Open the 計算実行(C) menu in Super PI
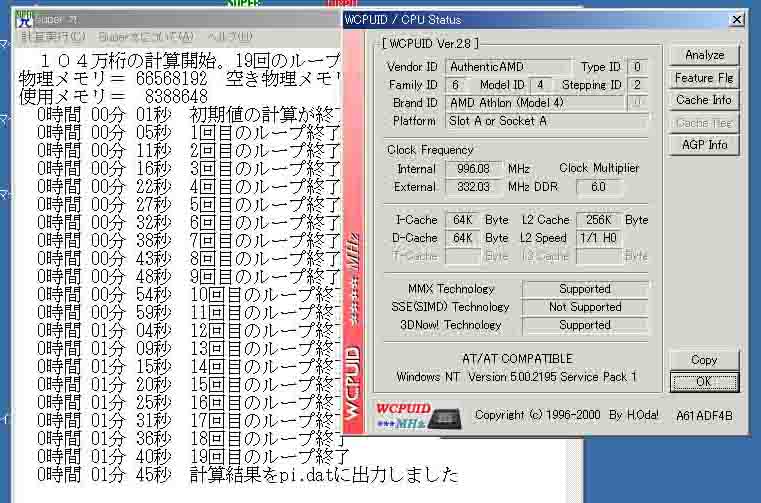Image resolution: width=761 pixels, height=503 pixels. pyautogui.click(x=53, y=36)
